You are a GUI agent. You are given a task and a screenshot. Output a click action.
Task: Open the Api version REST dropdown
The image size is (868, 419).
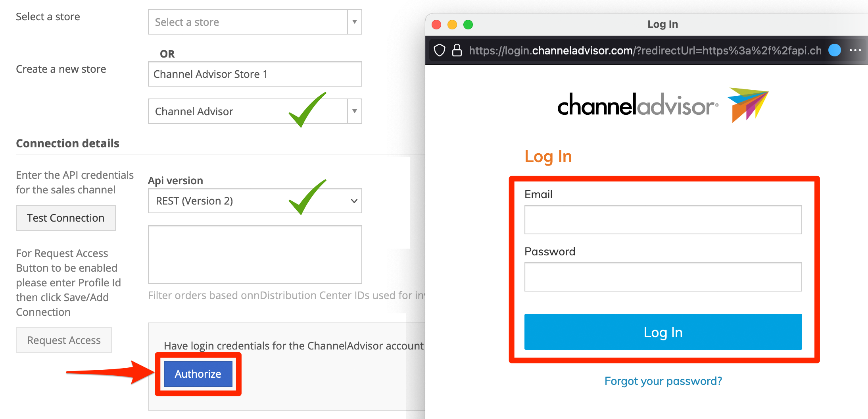255,201
